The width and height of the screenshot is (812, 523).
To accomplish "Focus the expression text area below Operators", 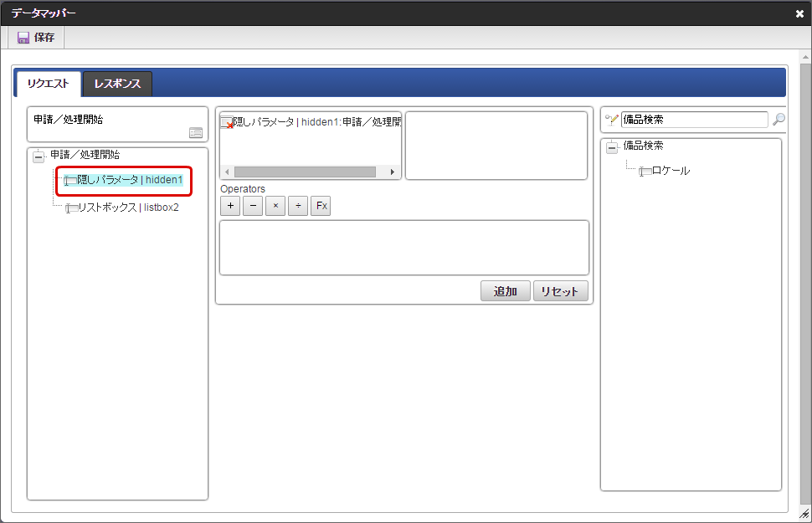I will pyautogui.click(x=404, y=248).
